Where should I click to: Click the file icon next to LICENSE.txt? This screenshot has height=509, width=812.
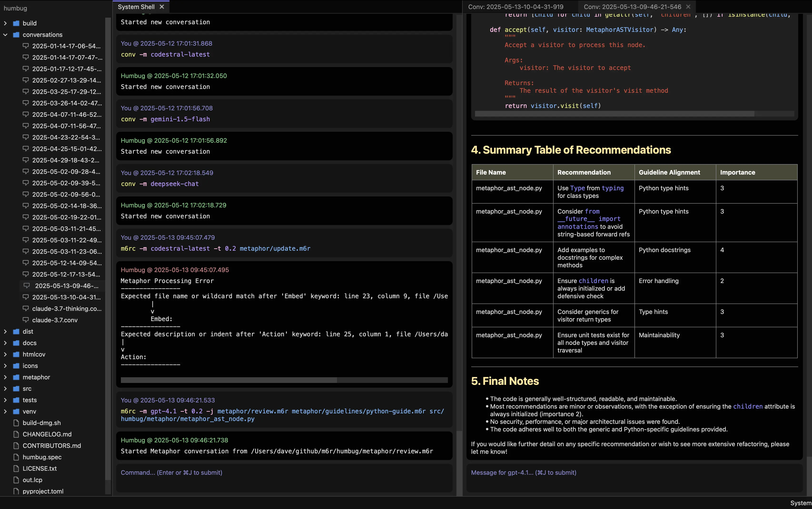[x=16, y=468]
